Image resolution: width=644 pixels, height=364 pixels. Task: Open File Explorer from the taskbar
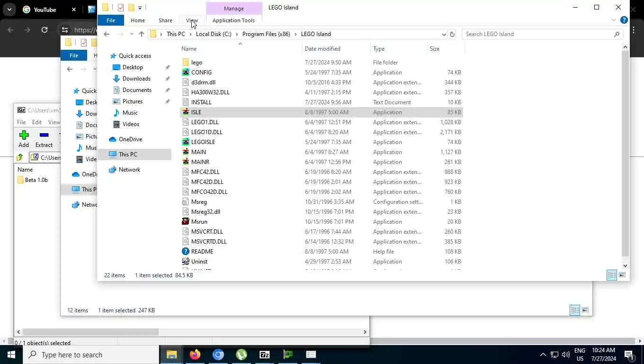171,355
